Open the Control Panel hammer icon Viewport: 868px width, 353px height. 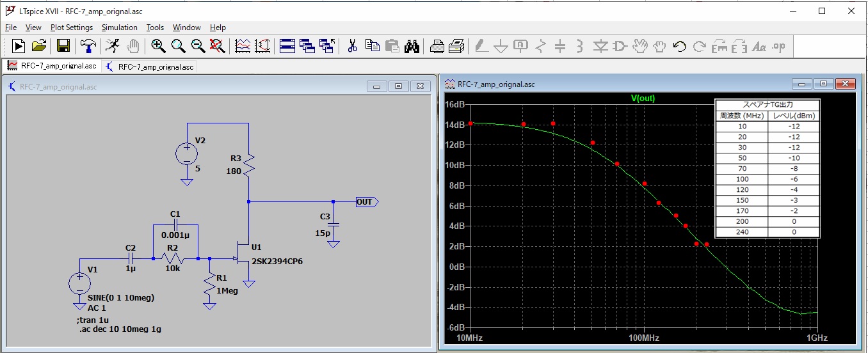87,46
